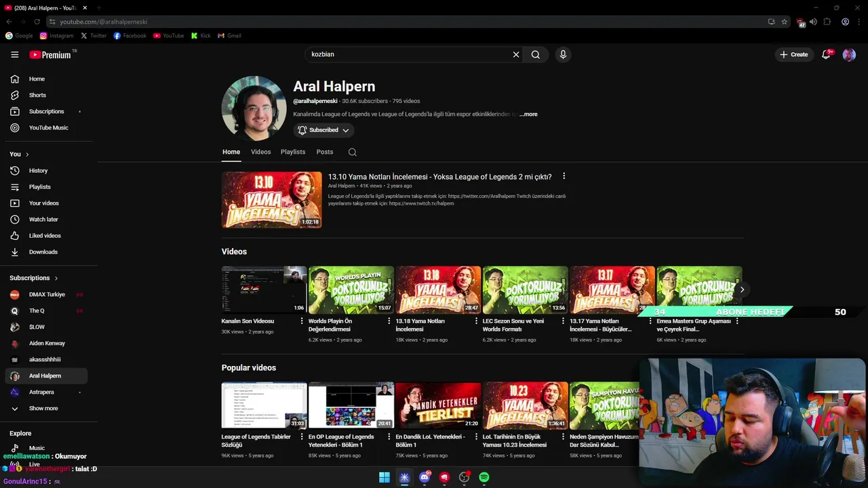The image size is (868, 488).
Task: Expand the You section chevron
Action: click(27, 155)
